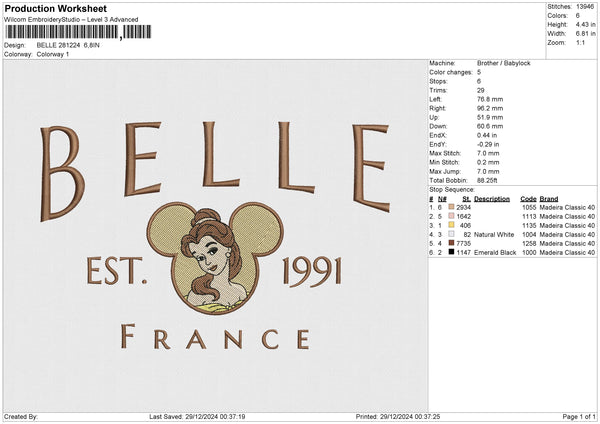
Task: Click 'Page 1 of 1' in the footer
Action: (x=579, y=416)
